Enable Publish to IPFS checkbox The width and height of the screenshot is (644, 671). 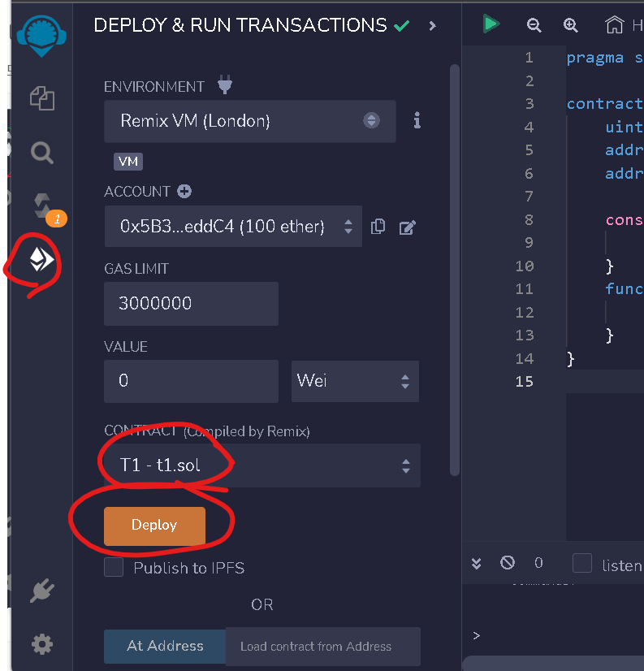click(x=114, y=567)
